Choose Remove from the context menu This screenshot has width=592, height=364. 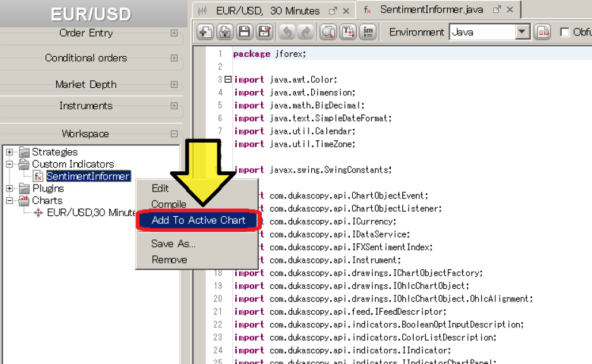coord(169,260)
